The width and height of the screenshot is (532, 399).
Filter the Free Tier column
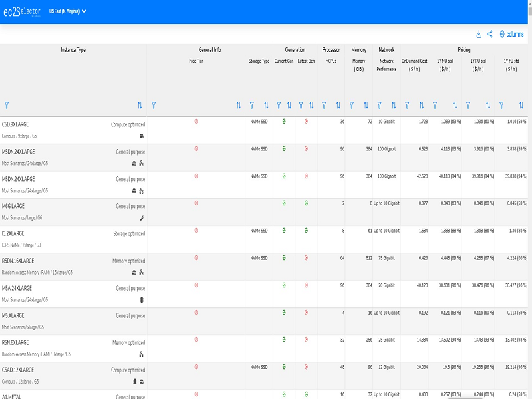[154, 106]
